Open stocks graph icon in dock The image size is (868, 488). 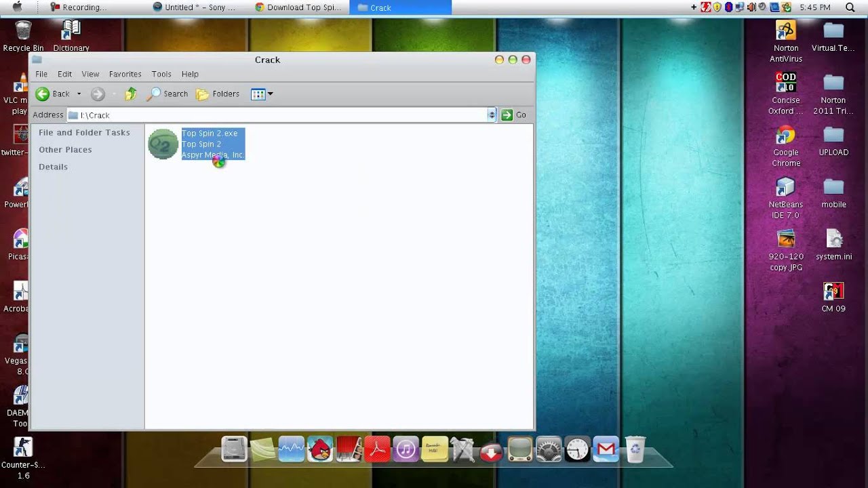(291, 449)
